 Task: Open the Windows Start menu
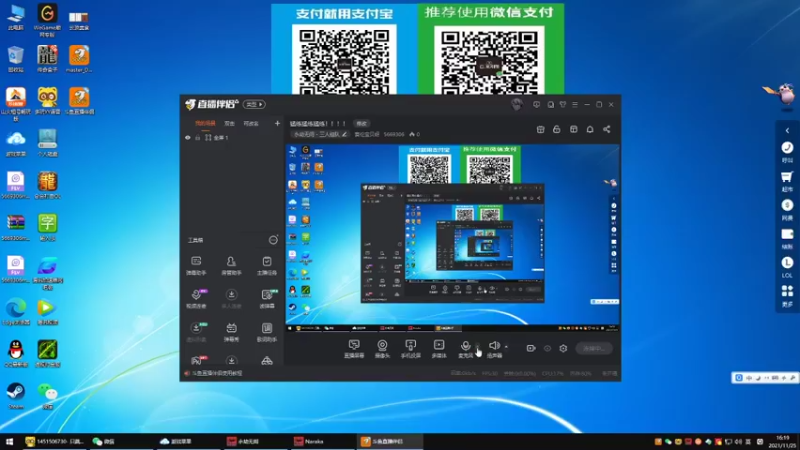click(9, 441)
